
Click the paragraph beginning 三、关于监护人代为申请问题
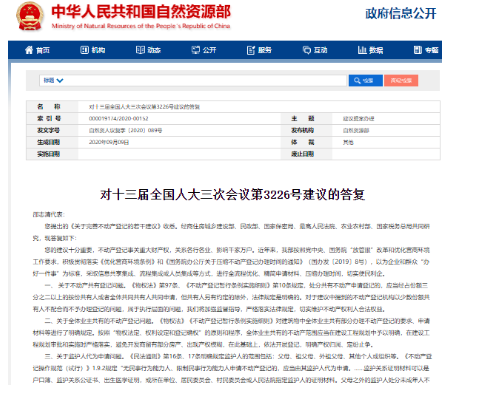(231, 368)
